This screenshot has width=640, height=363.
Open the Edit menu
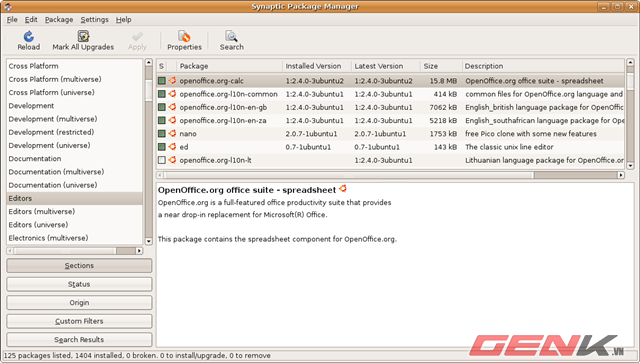pyautogui.click(x=31, y=20)
